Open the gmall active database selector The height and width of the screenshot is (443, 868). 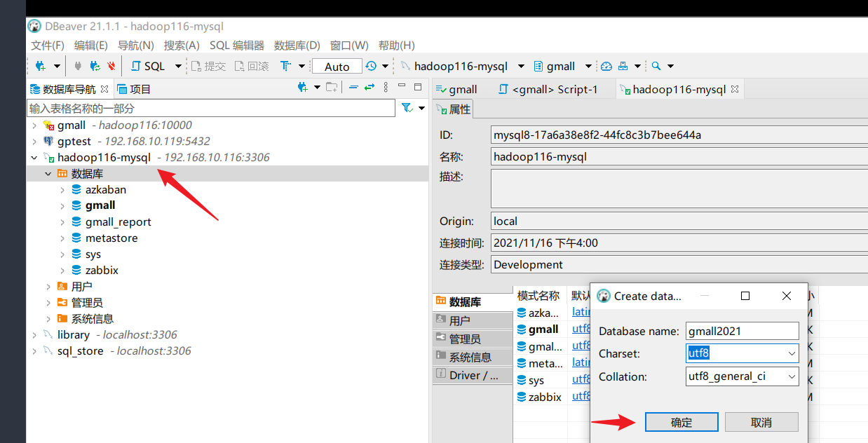click(562, 66)
